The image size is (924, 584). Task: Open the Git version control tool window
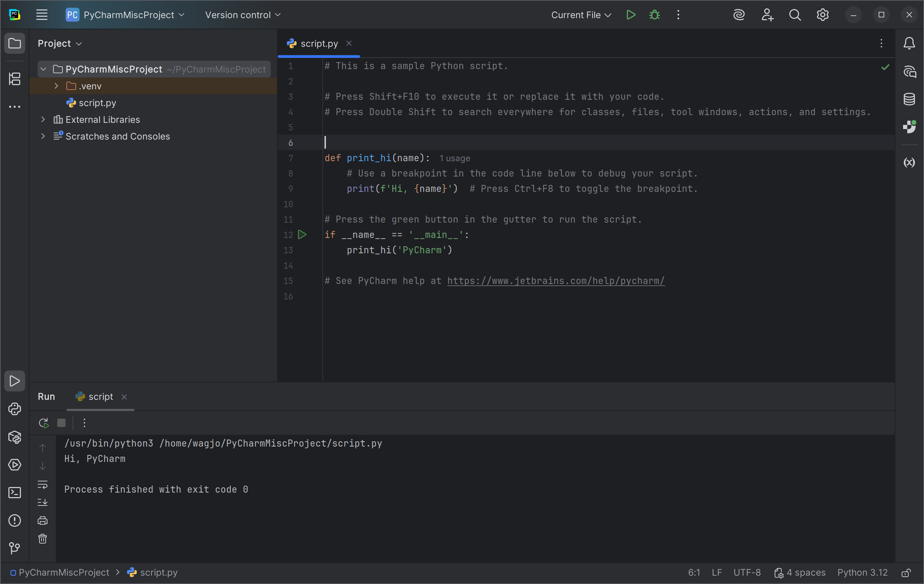click(15, 548)
